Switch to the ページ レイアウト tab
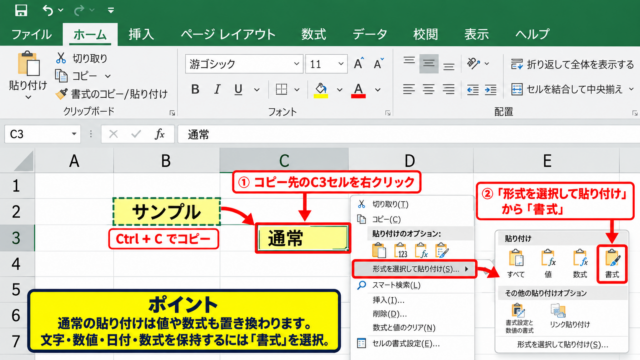The width and height of the screenshot is (640, 360). click(x=228, y=34)
